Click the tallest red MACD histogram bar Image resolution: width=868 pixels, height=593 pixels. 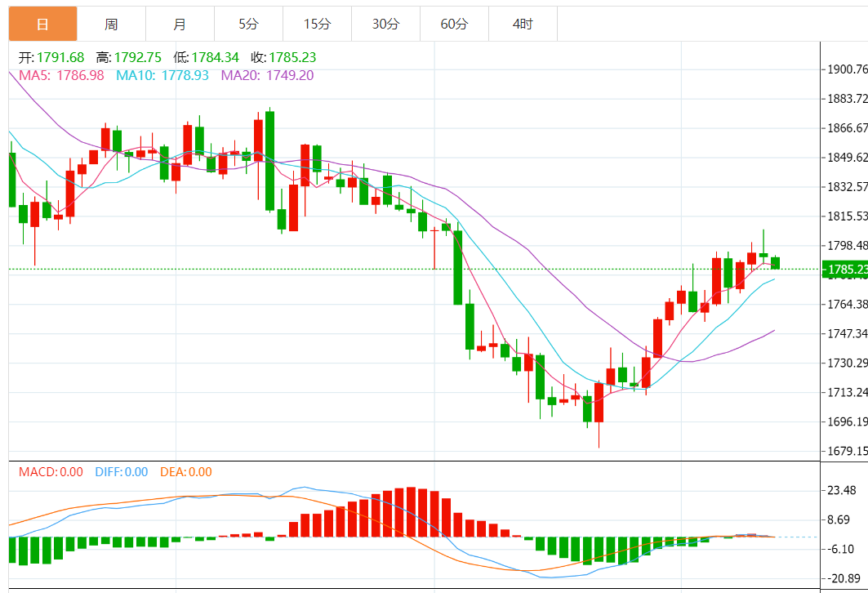coord(411,512)
